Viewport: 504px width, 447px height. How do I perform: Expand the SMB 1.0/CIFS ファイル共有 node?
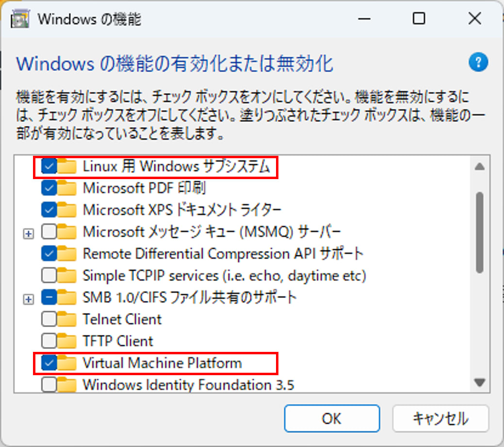[28, 299]
